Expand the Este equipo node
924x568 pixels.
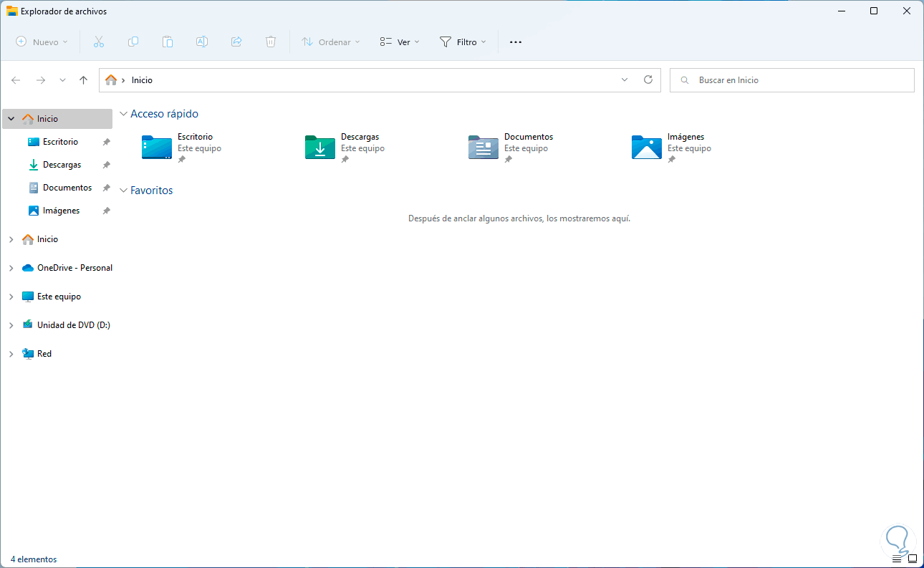pyautogui.click(x=11, y=297)
